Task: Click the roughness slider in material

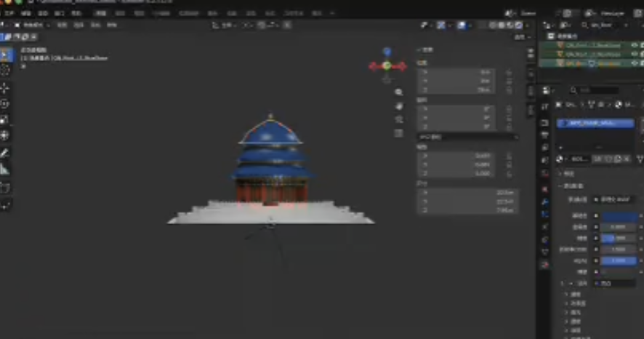Action: coord(620,239)
